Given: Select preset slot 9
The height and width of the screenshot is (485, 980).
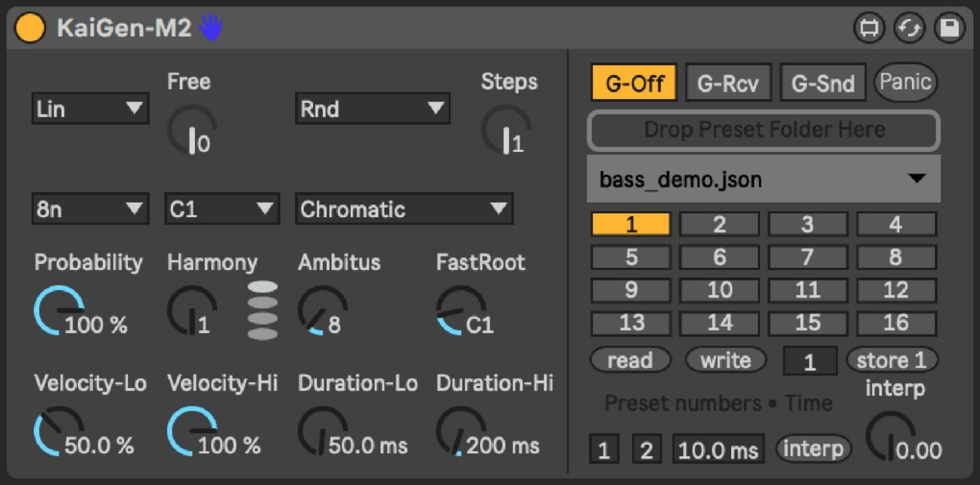Looking at the screenshot, I should 631,290.
